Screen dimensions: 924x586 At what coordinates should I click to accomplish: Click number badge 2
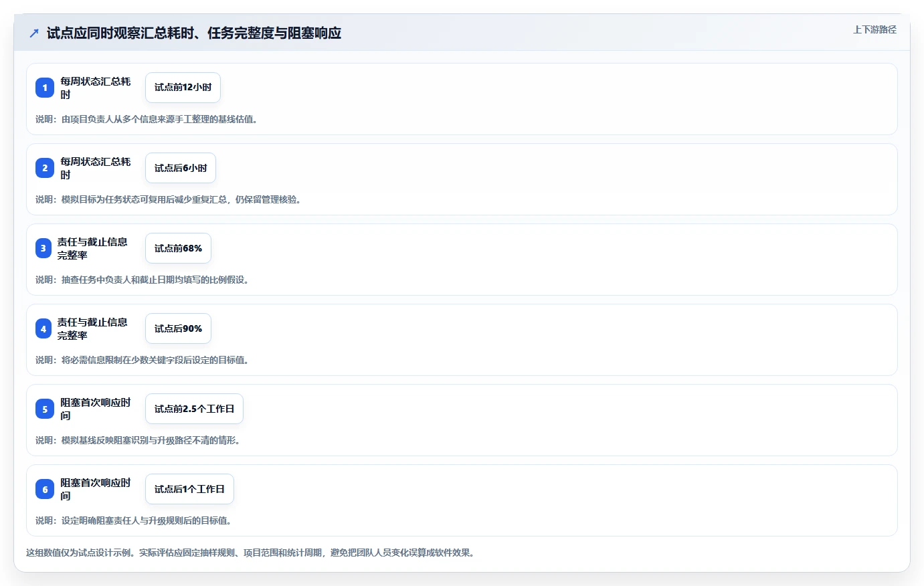pos(45,168)
